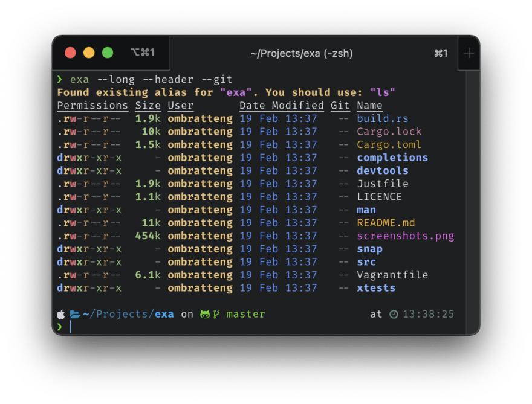Click the terminal window's vertical scrollbar

[x=472, y=202]
